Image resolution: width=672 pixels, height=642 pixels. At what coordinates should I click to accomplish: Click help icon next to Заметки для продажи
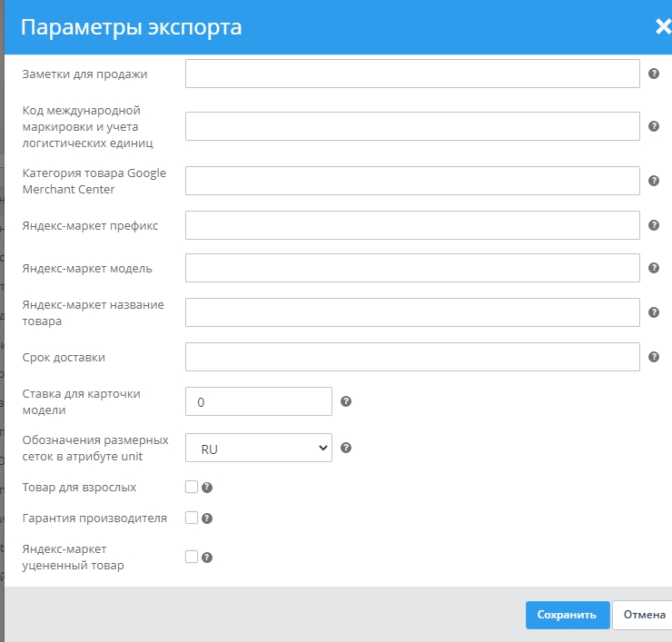coord(654,74)
